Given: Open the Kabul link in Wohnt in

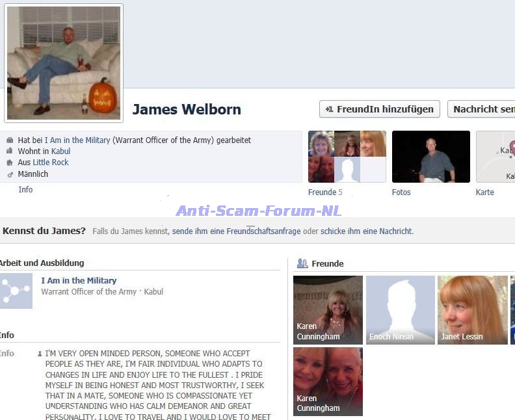Looking at the screenshot, I should 60,151.
